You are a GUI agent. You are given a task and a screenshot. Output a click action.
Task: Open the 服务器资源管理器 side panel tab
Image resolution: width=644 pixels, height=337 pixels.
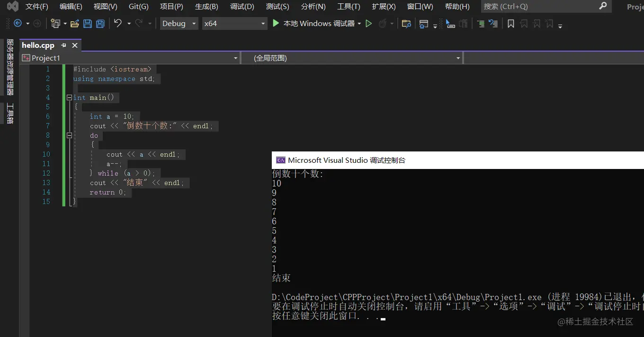10,67
